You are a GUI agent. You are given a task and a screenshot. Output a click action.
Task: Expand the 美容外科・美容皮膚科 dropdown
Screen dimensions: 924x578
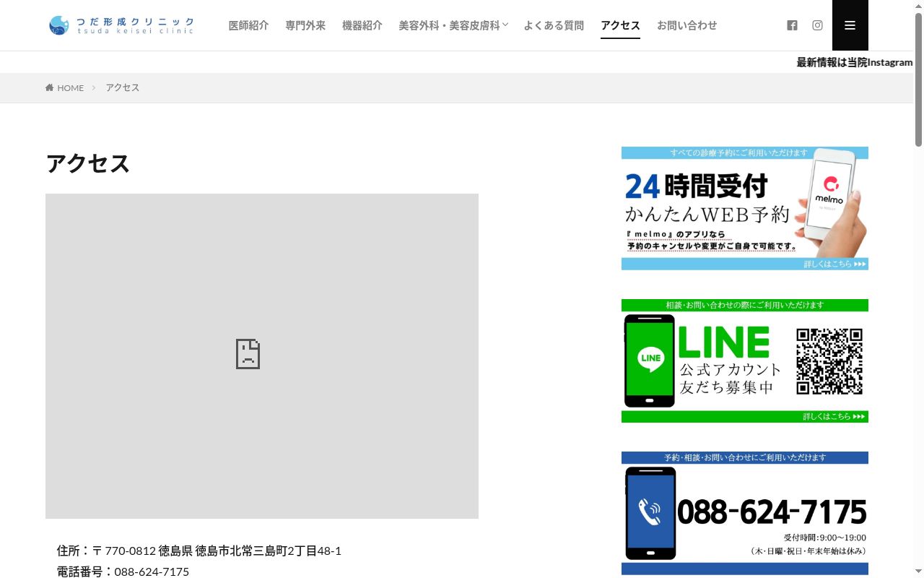(453, 25)
